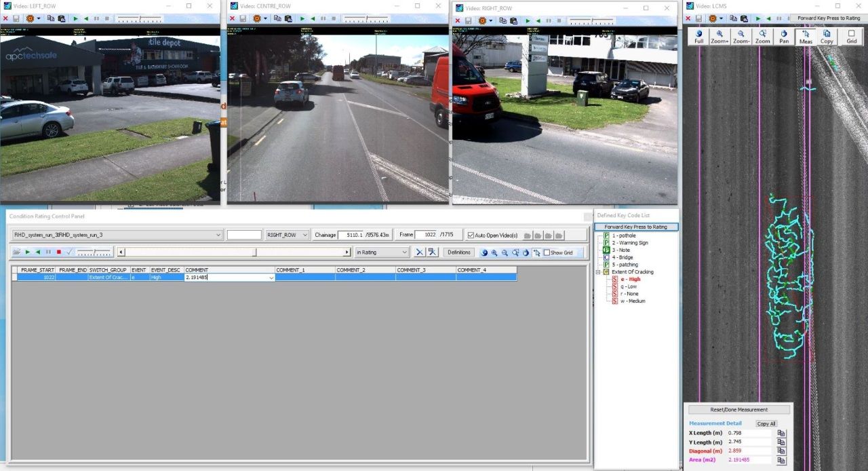
Task: Select the Meas measurement tool
Action: pos(806,37)
